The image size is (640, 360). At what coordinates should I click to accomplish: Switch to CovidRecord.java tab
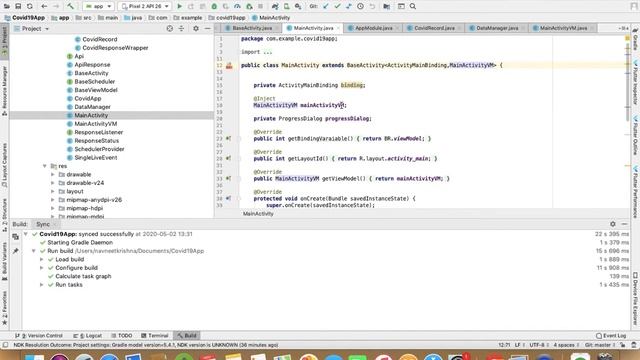[434, 28]
